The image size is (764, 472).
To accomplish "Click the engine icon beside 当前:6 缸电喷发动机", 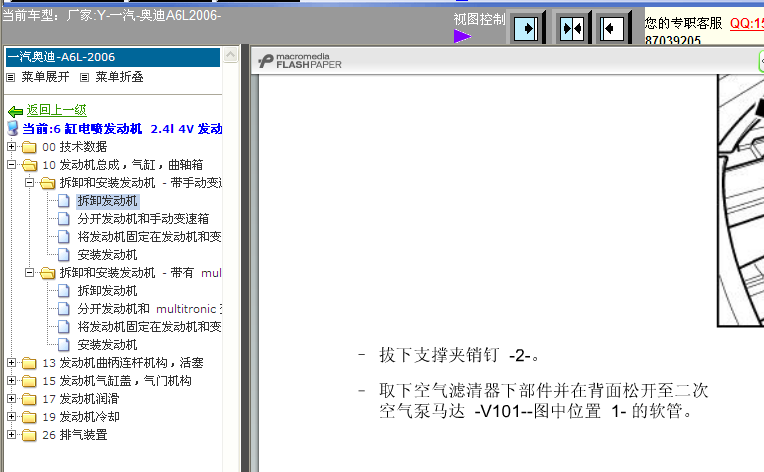I will click(x=13, y=129).
